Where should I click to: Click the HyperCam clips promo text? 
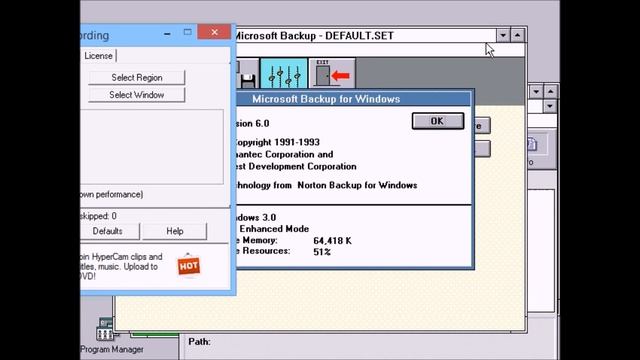[122, 267]
